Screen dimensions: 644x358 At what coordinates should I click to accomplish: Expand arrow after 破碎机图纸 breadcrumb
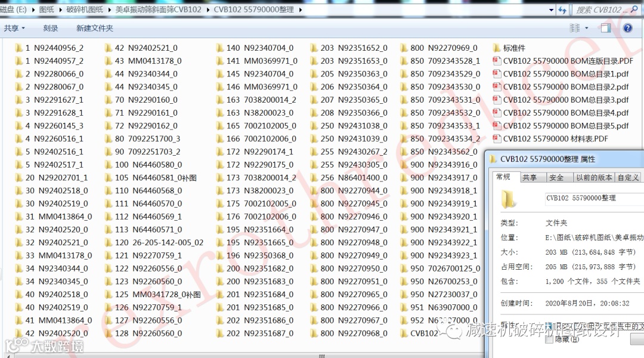[110, 10]
